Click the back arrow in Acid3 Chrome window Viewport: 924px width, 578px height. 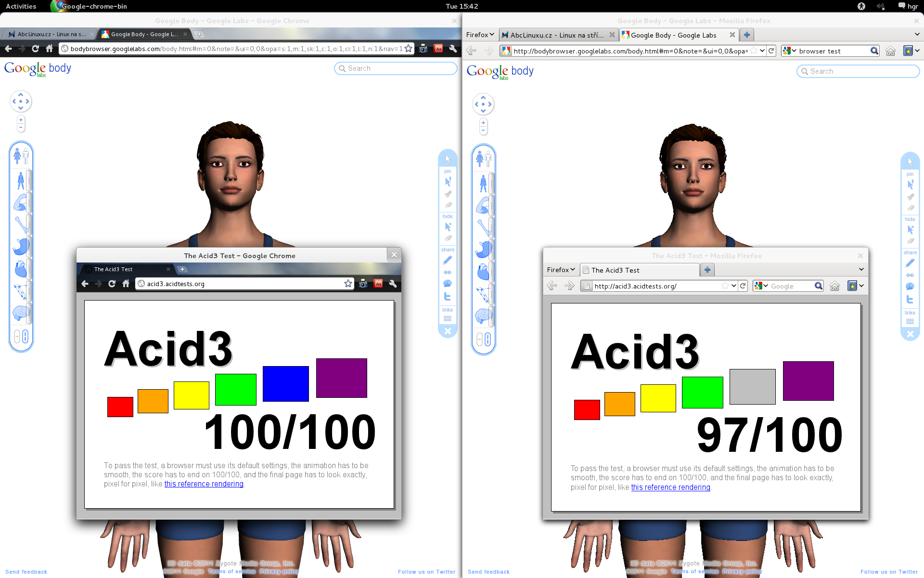pos(85,284)
